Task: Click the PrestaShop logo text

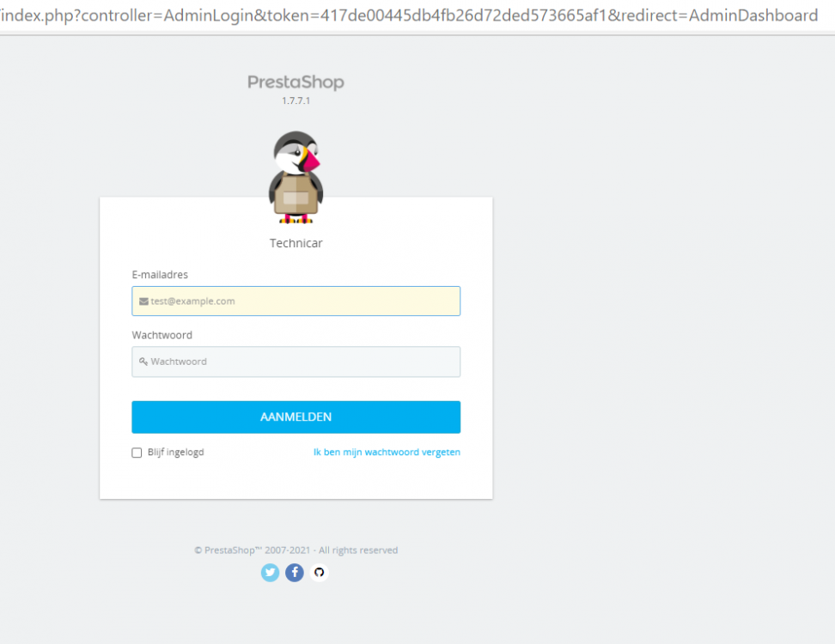Action: [x=296, y=82]
